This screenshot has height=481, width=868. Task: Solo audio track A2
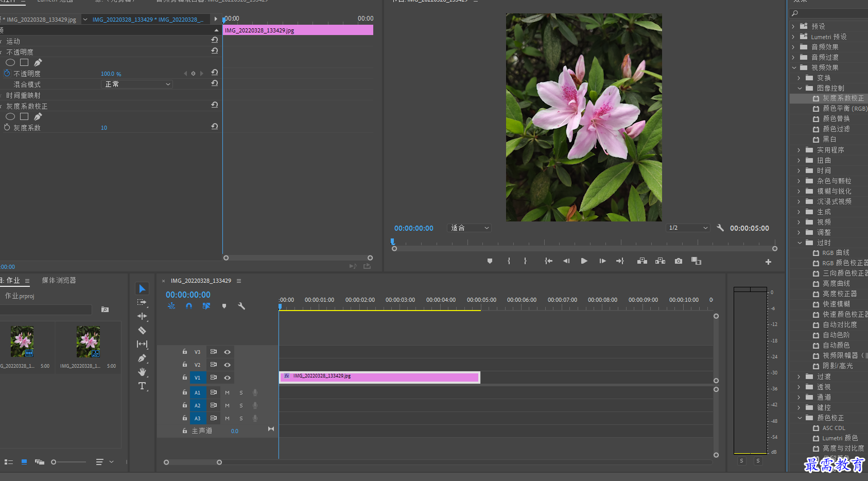pos(241,405)
